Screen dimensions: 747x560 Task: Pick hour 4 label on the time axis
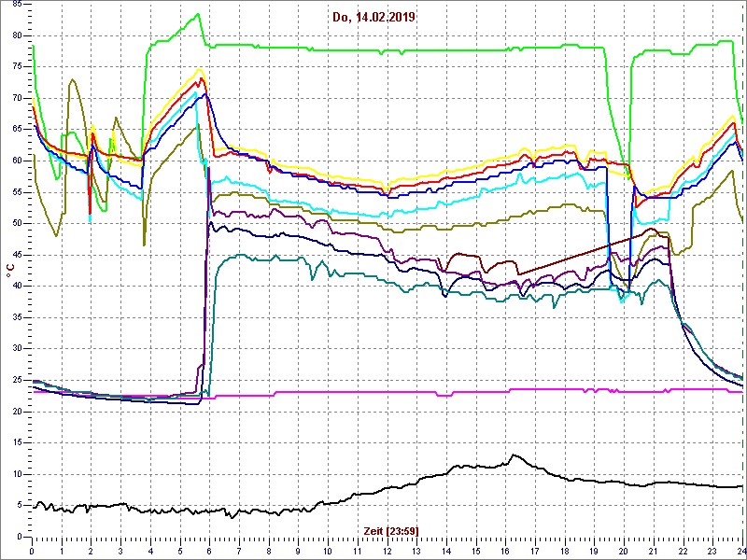[150, 550]
